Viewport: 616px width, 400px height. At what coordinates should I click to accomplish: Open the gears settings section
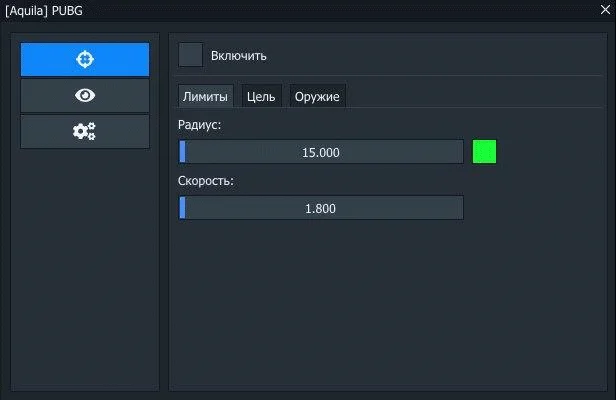[85, 131]
